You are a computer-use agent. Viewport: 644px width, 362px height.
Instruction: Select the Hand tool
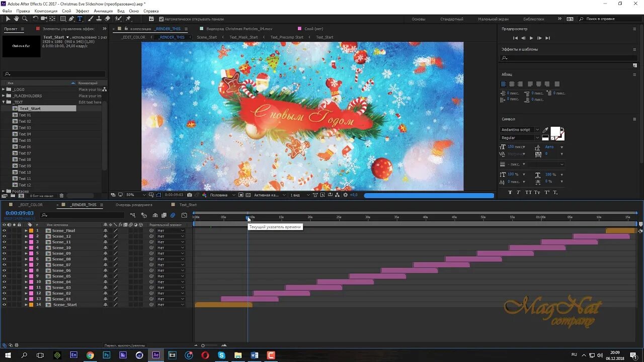click(x=16, y=19)
